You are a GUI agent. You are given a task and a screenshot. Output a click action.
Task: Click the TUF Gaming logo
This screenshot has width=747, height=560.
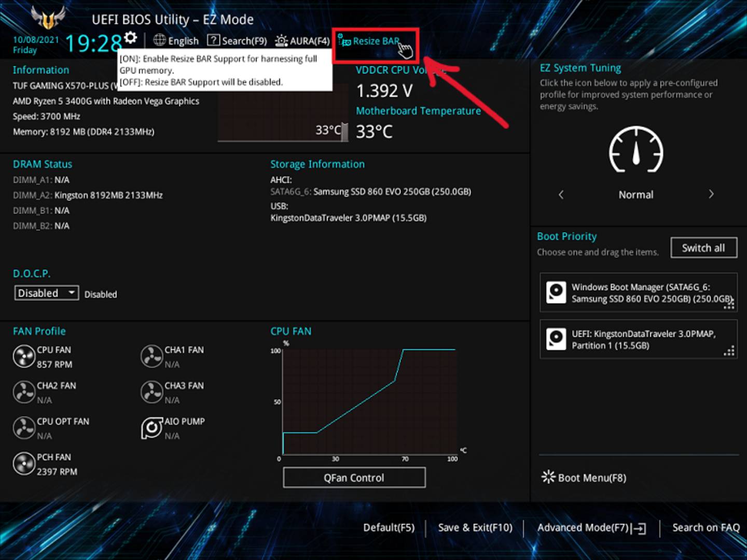point(48,18)
